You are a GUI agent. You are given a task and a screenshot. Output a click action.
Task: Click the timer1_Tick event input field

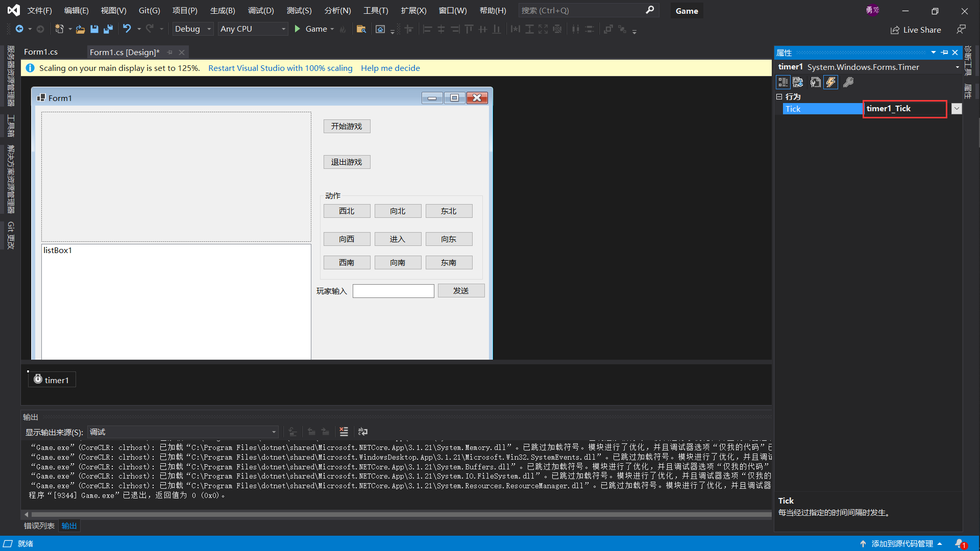(x=904, y=108)
